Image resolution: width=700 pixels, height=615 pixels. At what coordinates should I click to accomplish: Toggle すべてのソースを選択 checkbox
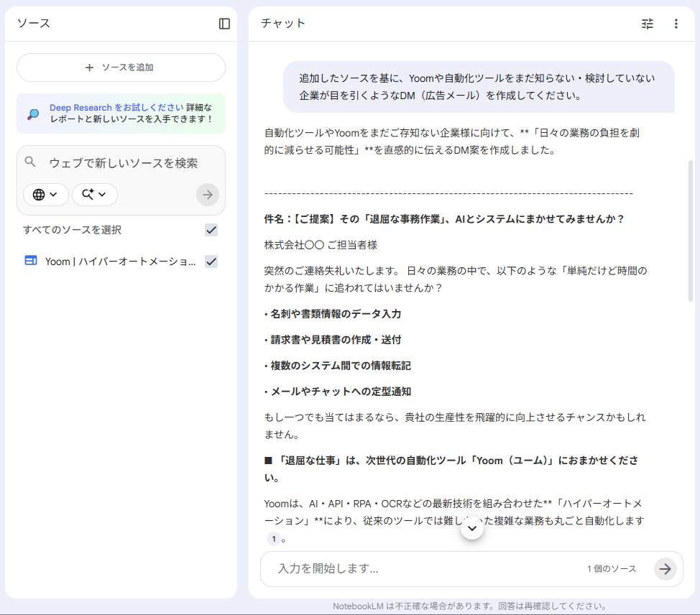(211, 230)
